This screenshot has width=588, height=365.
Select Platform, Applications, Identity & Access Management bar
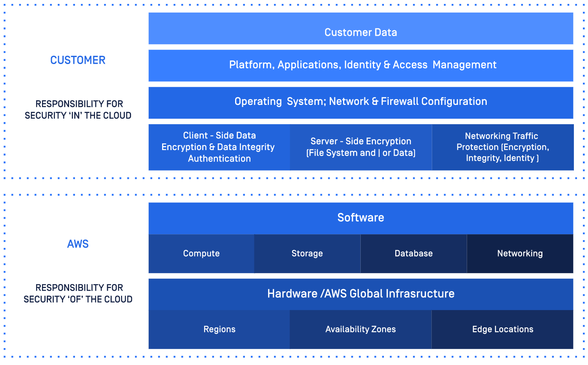(x=360, y=65)
